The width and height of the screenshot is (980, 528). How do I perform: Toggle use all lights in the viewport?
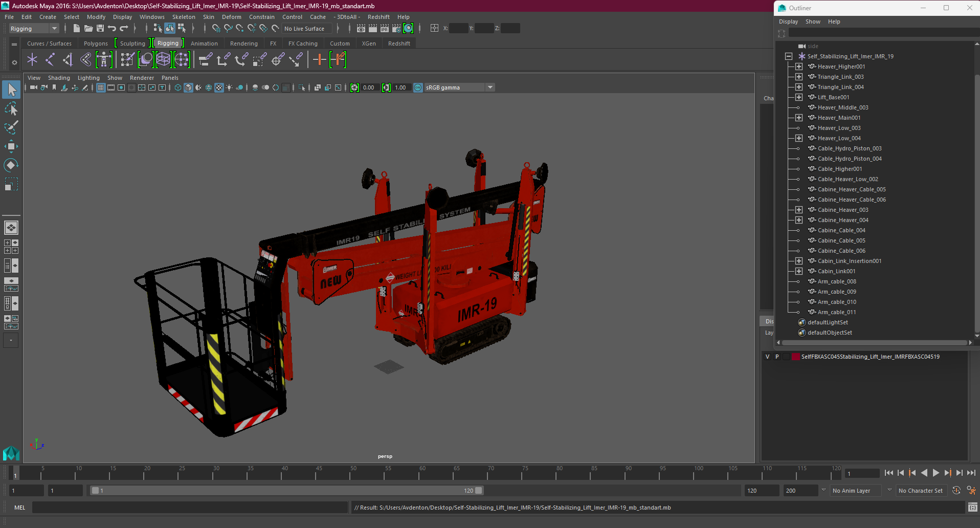click(x=229, y=87)
